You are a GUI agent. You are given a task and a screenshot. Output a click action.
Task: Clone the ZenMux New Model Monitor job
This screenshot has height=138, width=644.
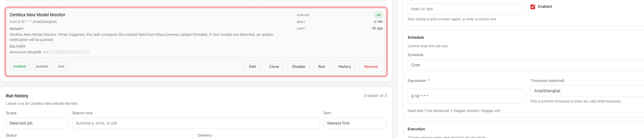(x=274, y=66)
